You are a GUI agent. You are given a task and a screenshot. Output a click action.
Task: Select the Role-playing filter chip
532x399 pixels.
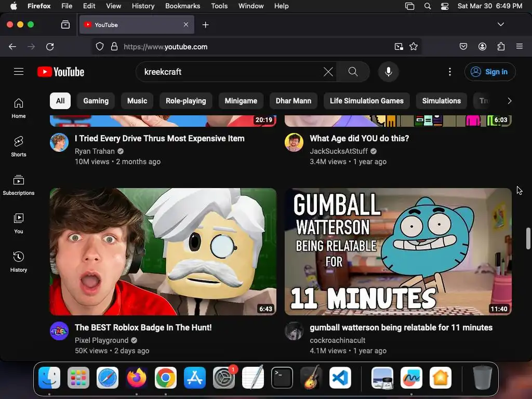(x=186, y=101)
